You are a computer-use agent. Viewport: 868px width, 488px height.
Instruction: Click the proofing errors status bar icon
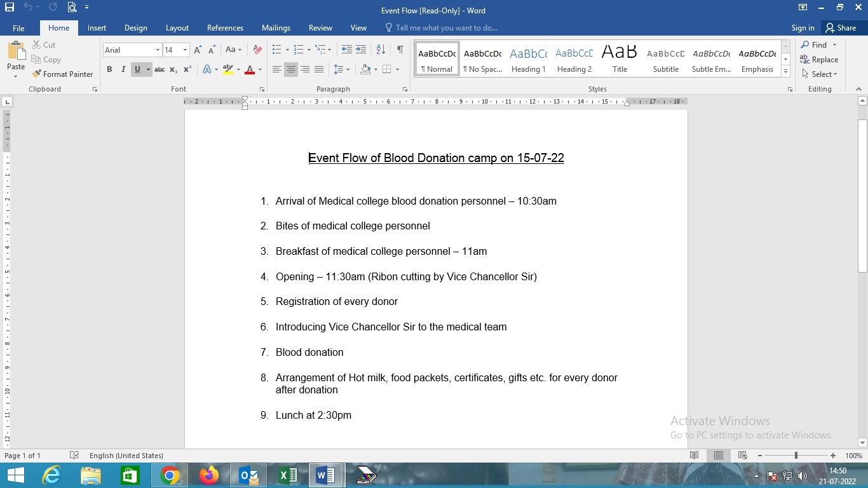[x=74, y=456]
